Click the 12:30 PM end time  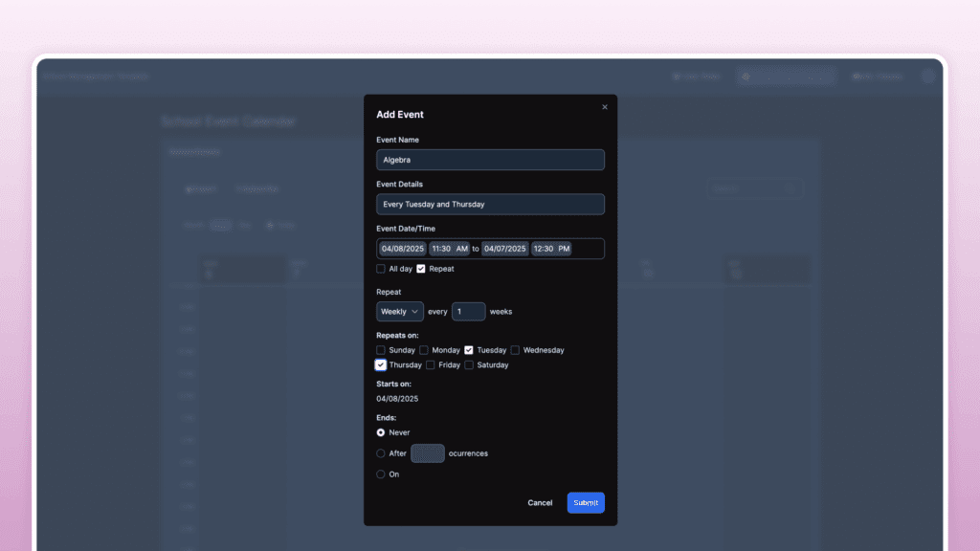pos(551,249)
